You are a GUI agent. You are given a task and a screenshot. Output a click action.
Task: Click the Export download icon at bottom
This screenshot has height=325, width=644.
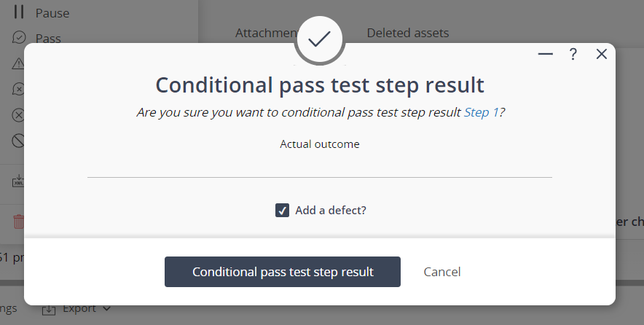pyautogui.click(x=49, y=310)
